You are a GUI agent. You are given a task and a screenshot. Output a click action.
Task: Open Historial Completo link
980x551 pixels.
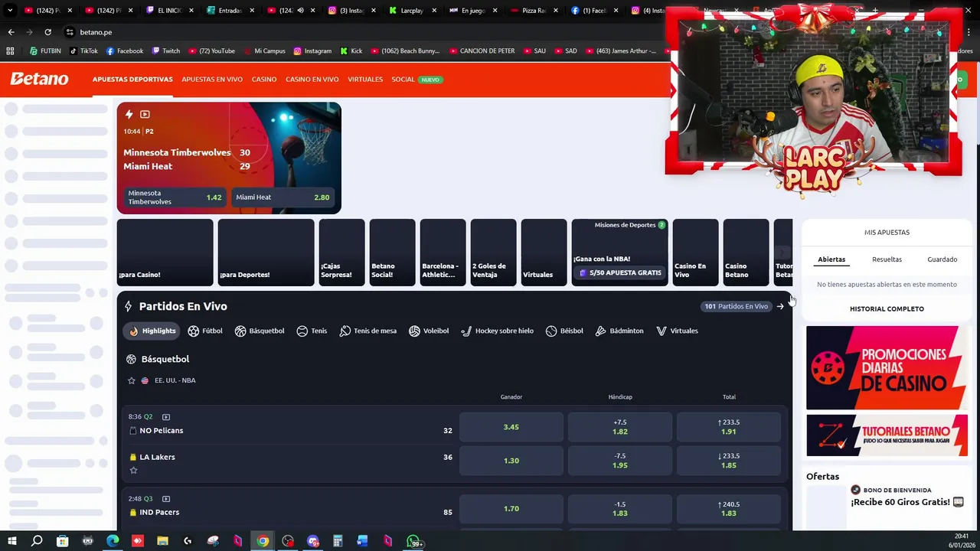(887, 309)
